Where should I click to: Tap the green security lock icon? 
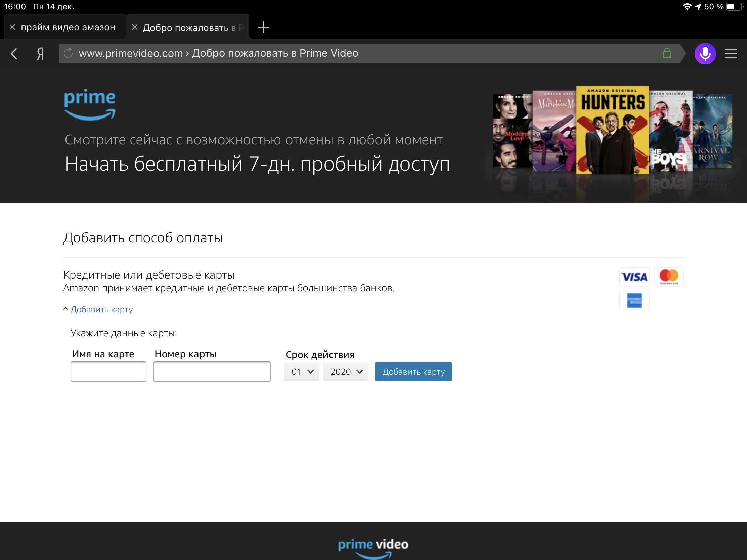667,53
